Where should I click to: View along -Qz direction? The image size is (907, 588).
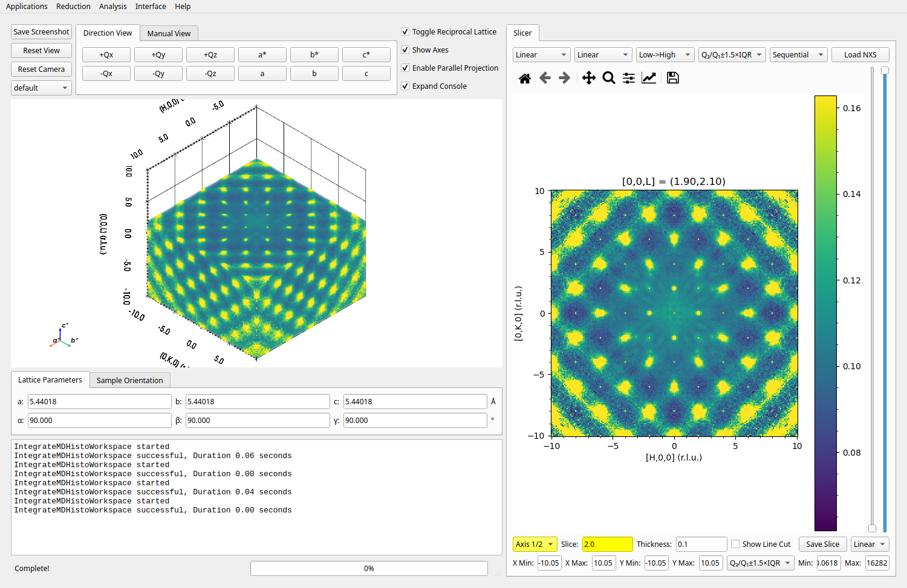click(210, 73)
